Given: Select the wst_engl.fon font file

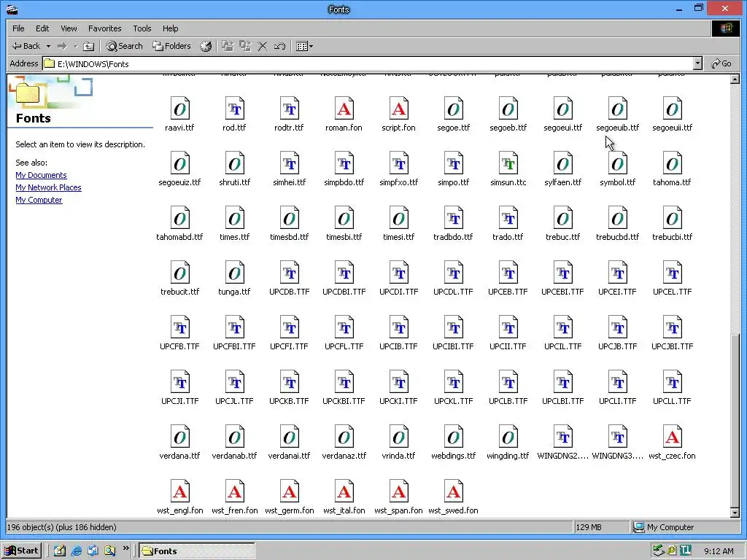Looking at the screenshot, I should pyautogui.click(x=179, y=497).
